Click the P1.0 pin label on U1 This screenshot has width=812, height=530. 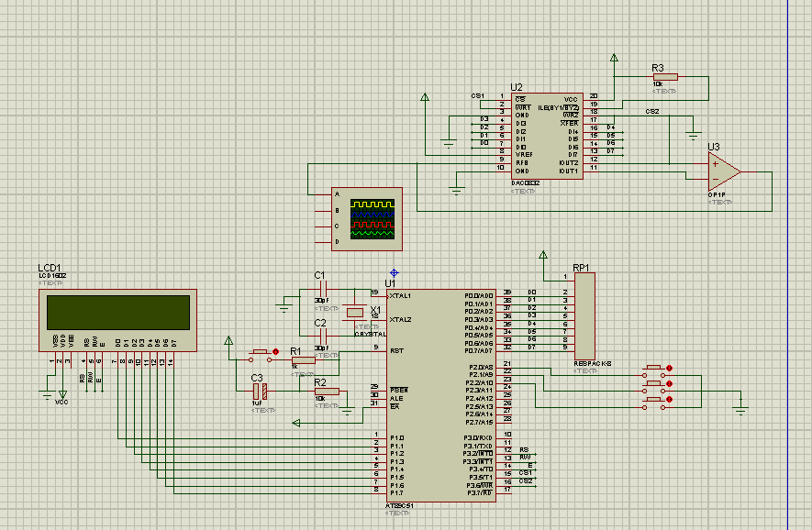click(397, 438)
